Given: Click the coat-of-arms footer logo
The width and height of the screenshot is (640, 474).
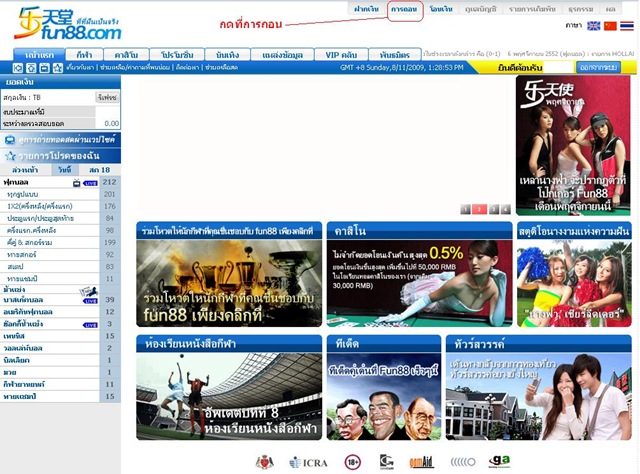Looking at the screenshot, I should pyautogui.click(x=264, y=462).
